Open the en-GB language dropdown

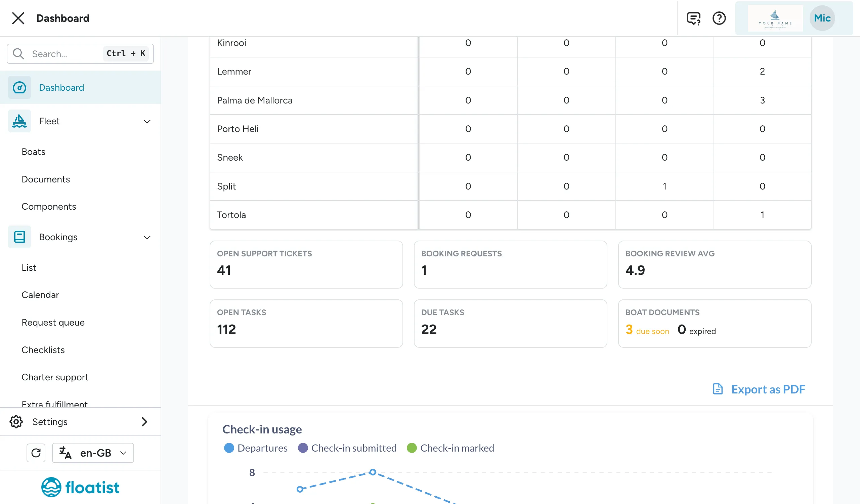coord(93,453)
